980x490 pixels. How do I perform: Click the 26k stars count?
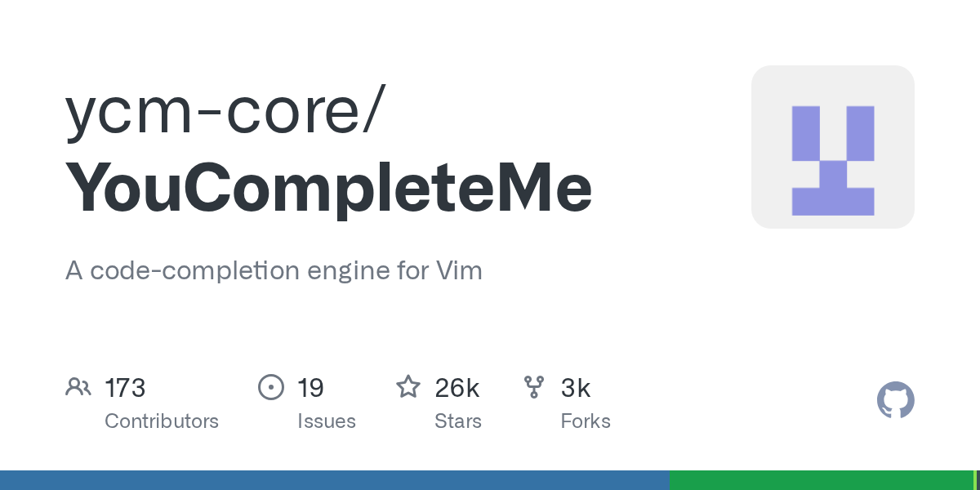tap(457, 387)
